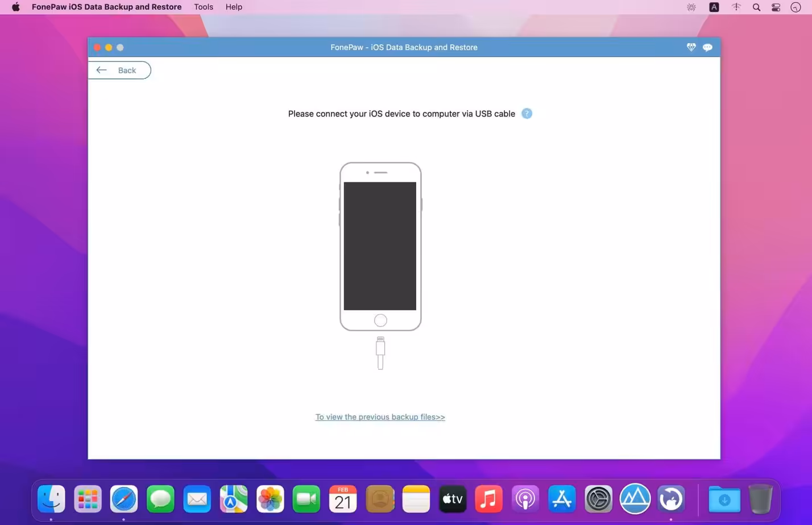Open the feedback chat bubble icon
Image resolution: width=812 pixels, height=525 pixels.
707,47
